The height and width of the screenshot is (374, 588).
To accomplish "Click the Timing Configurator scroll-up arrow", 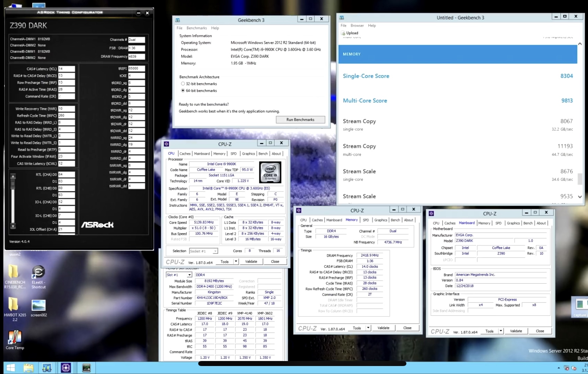I will 13,176.
